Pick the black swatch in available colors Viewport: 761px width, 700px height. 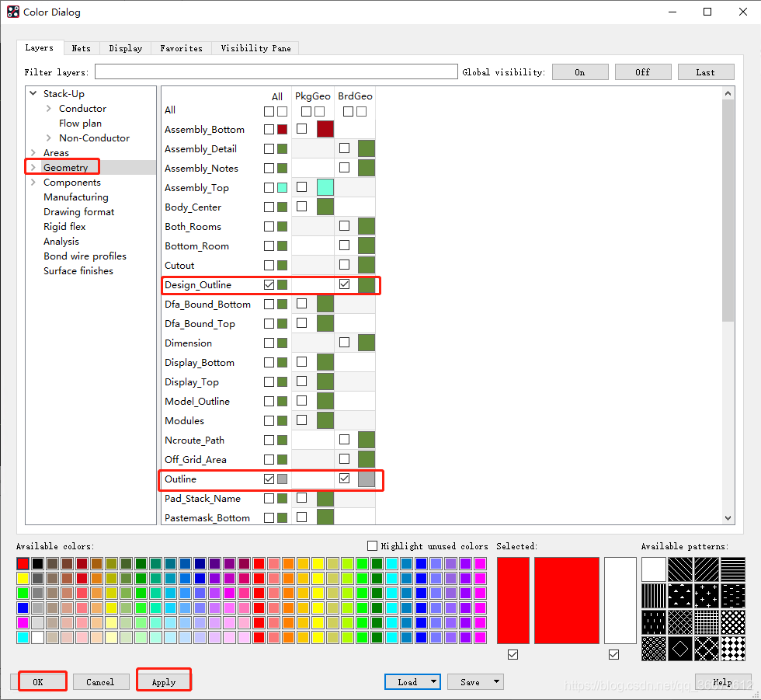tap(37, 563)
